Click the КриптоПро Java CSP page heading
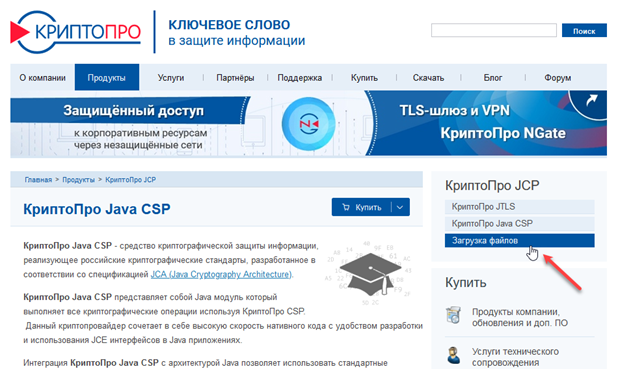The width and height of the screenshot is (618, 369). tap(97, 209)
